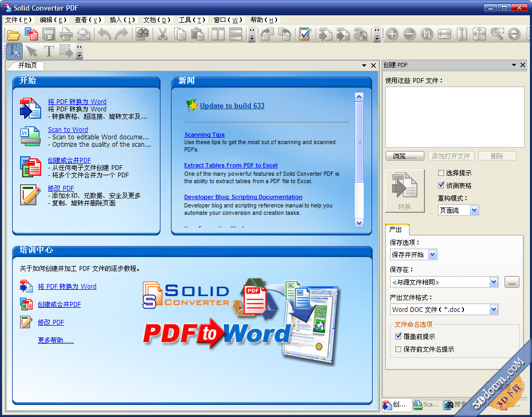Image resolution: width=532 pixels, height=417 pixels.
Task: Click the Create PDF toolbar icon
Action: (31, 34)
